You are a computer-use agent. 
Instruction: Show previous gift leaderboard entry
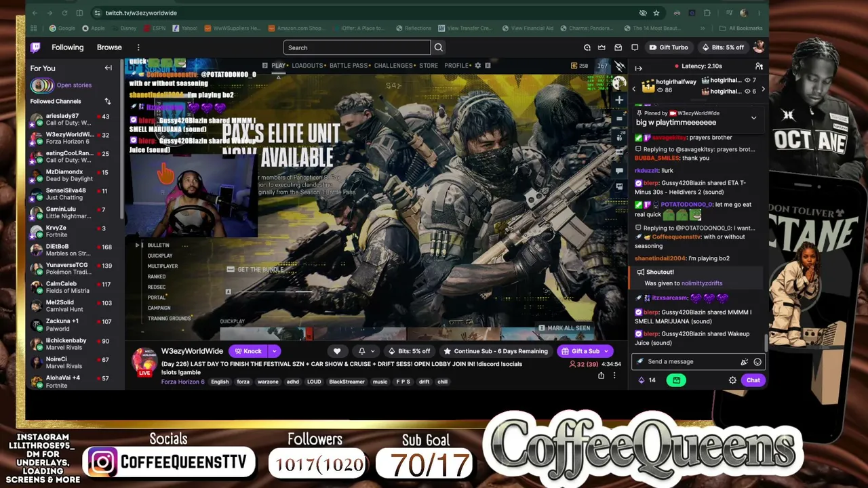pyautogui.click(x=634, y=89)
